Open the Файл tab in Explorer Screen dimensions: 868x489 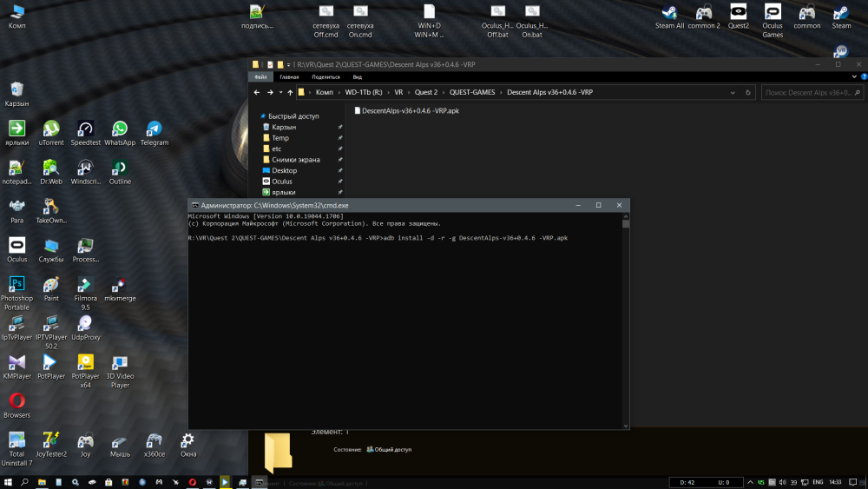[x=260, y=77]
